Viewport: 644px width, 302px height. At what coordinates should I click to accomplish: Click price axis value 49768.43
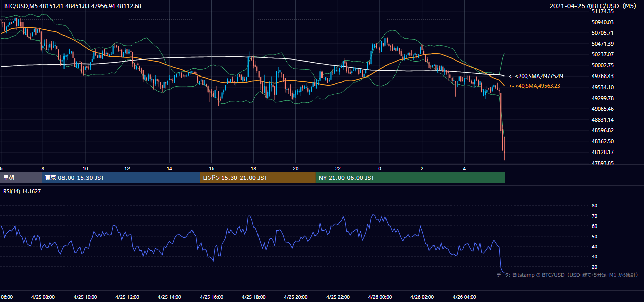[x=603, y=76]
